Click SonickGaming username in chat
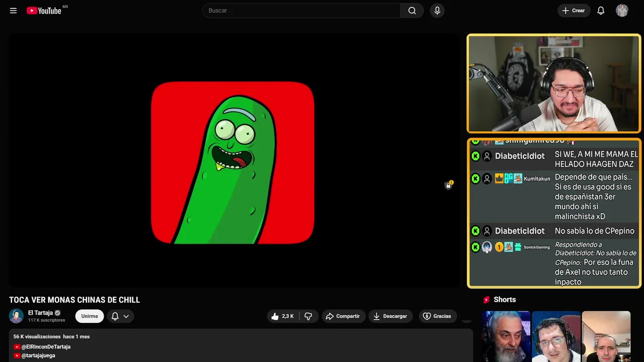 [x=537, y=247]
